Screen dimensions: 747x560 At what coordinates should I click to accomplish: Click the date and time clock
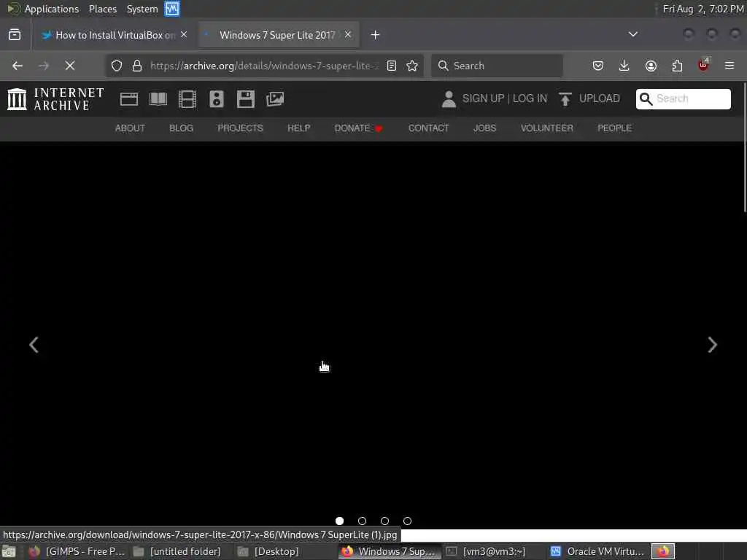point(703,9)
